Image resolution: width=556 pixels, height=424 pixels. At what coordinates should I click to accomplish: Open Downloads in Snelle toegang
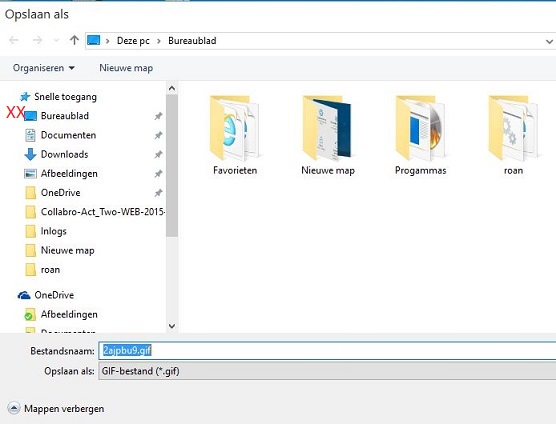[65, 154]
